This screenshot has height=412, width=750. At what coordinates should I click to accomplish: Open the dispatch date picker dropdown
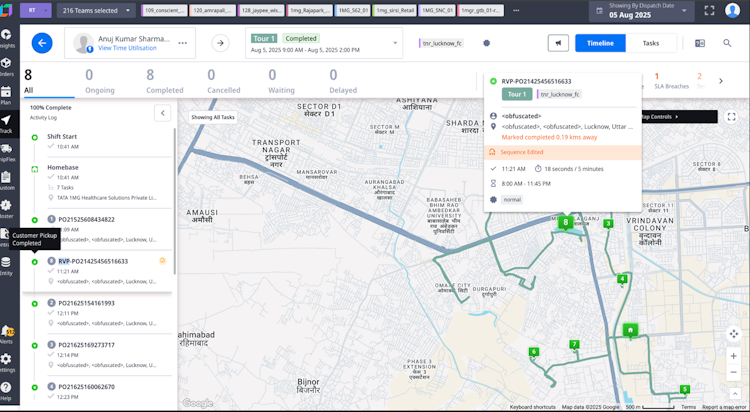pyautogui.click(x=642, y=11)
